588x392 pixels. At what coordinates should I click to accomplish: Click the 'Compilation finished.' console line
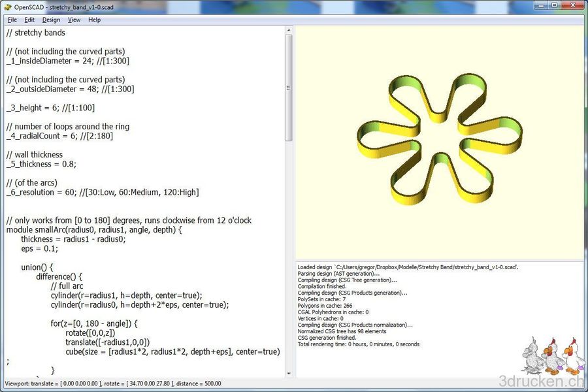click(x=322, y=286)
